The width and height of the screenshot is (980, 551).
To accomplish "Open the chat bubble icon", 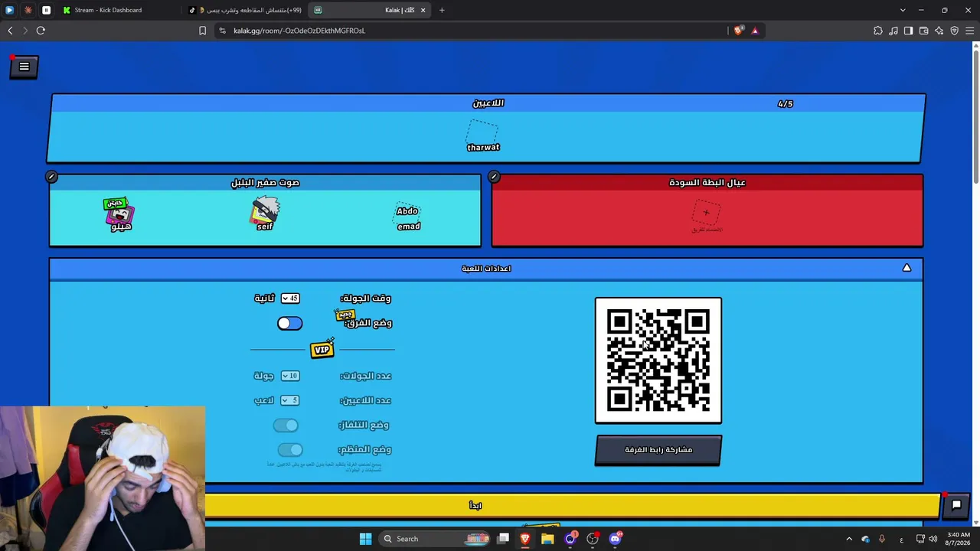I will click(x=956, y=505).
